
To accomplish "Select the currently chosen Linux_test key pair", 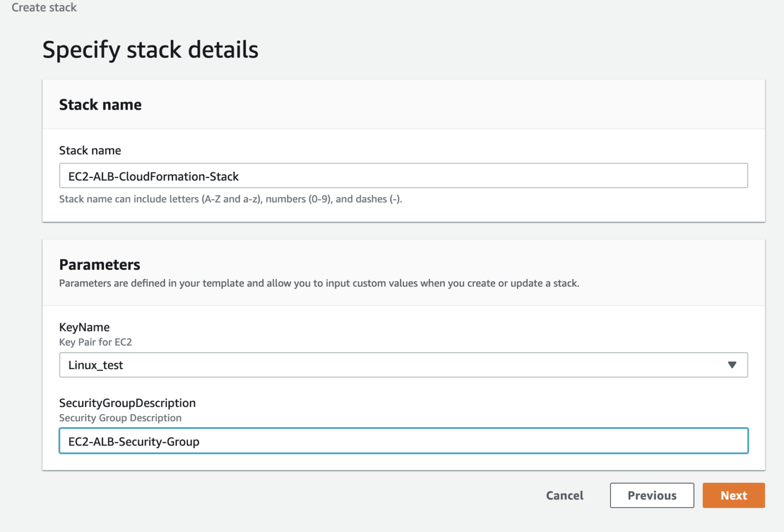I will [x=97, y=365].
